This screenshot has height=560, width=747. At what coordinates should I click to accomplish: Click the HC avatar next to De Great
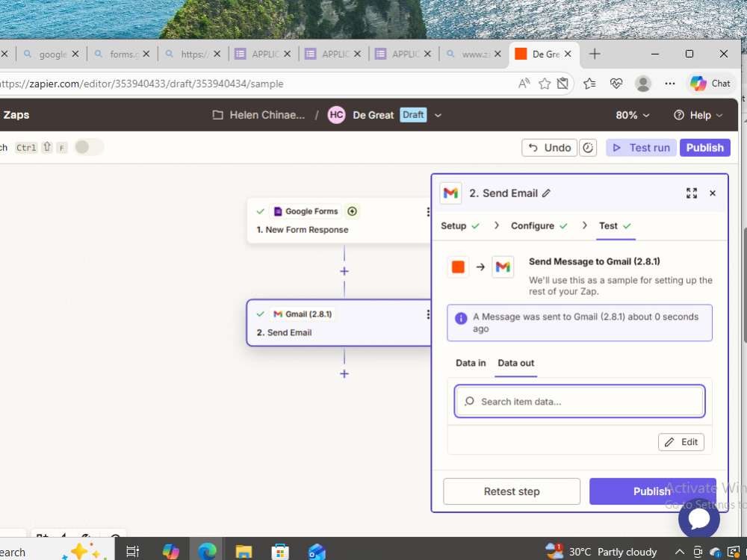coord(336,115)
